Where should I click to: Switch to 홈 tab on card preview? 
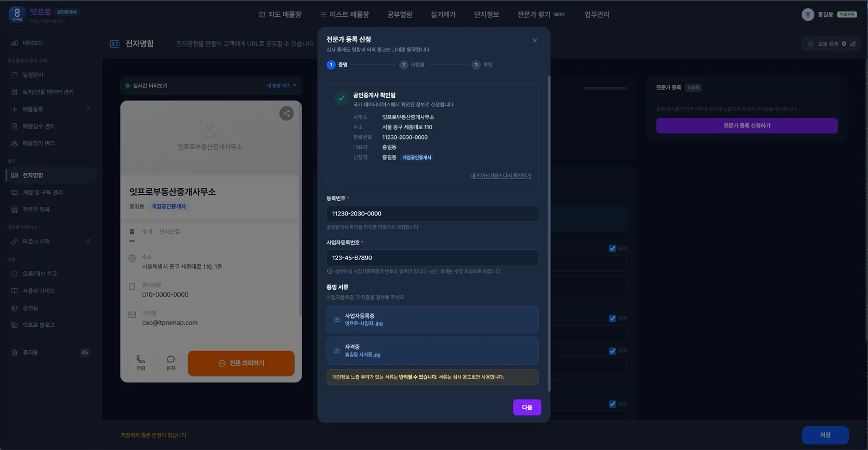(x=132, y=232)
